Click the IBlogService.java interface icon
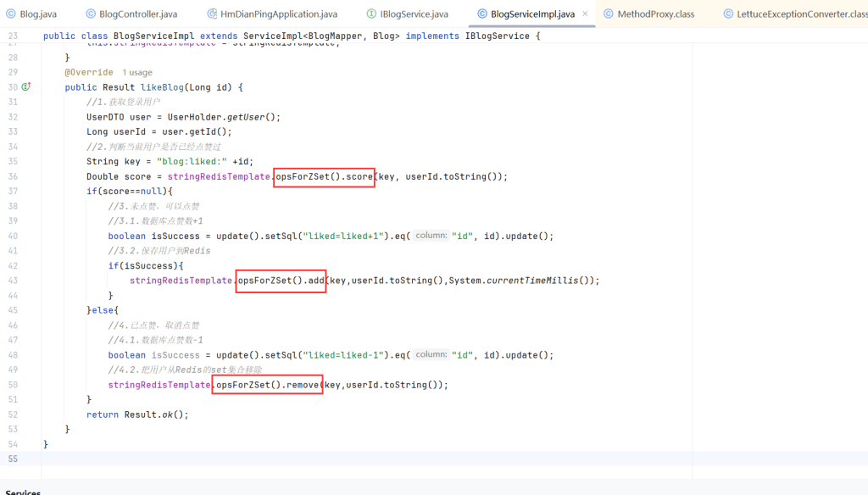This screenshot has height=495, width=868. 372,14
